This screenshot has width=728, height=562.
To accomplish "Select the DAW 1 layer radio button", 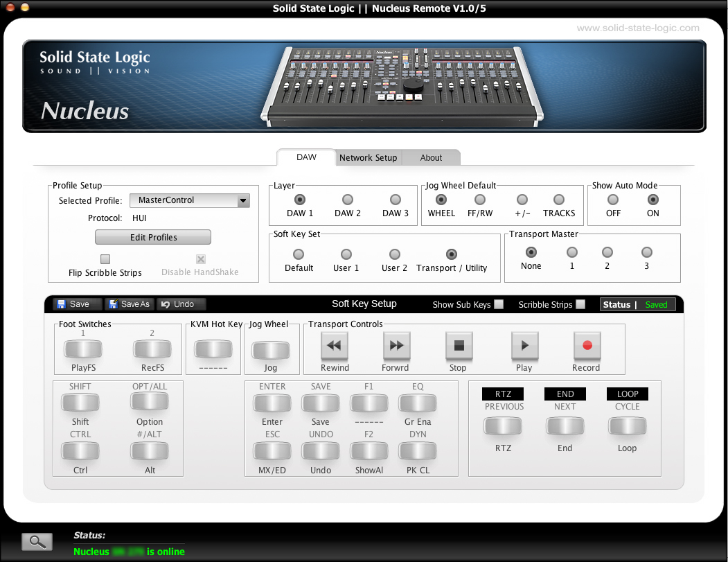I will coord(300,200).
